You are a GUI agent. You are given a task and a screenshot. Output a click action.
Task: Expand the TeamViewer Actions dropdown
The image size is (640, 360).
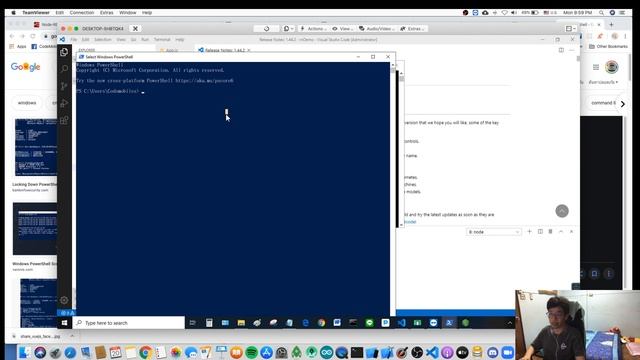(x=313, y=29)
